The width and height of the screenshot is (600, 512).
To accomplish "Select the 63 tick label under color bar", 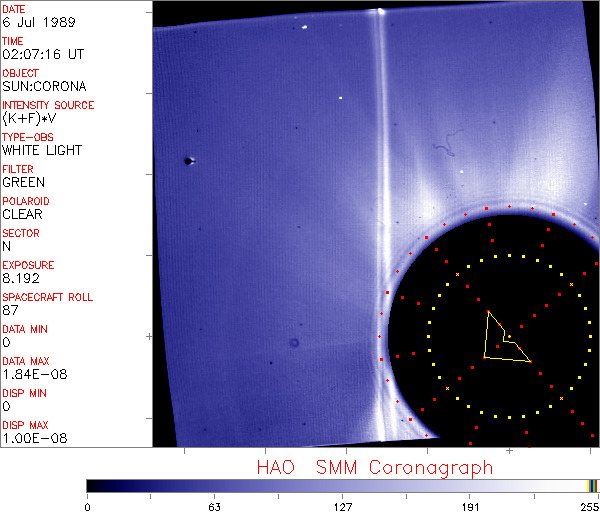I will point(214,505).
